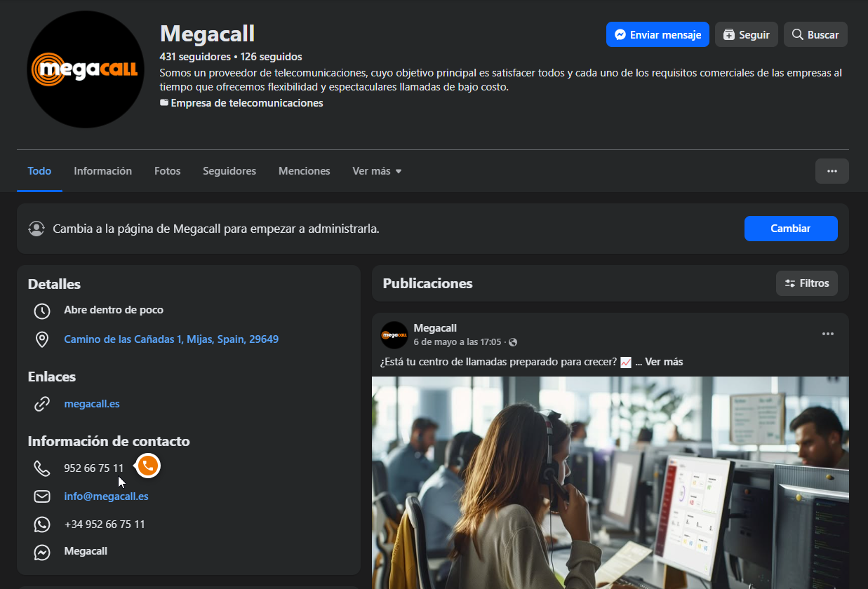Send a message via Enviar mensaje button

(x=657, y=34)
